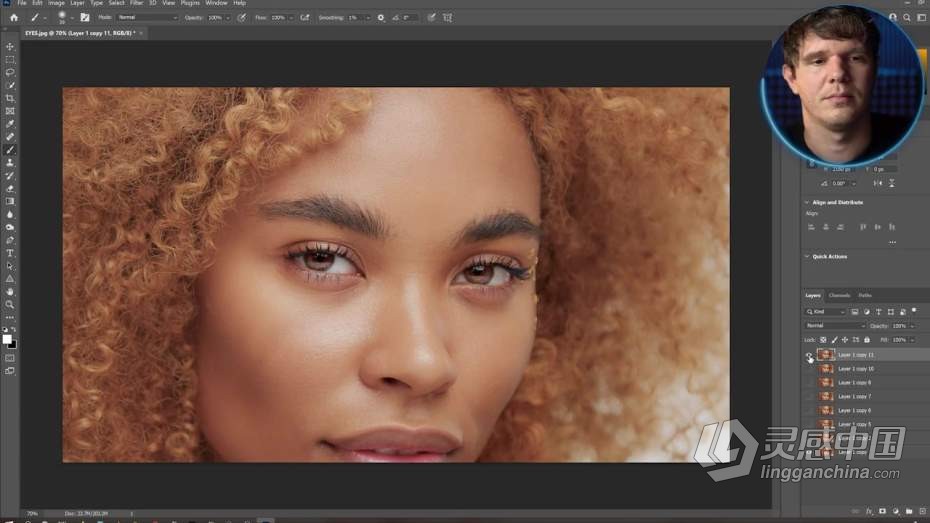The width and height of the screenshot is (930, 523).
Task: Click the foreground color swatch
Action: [x=7, y=340]
